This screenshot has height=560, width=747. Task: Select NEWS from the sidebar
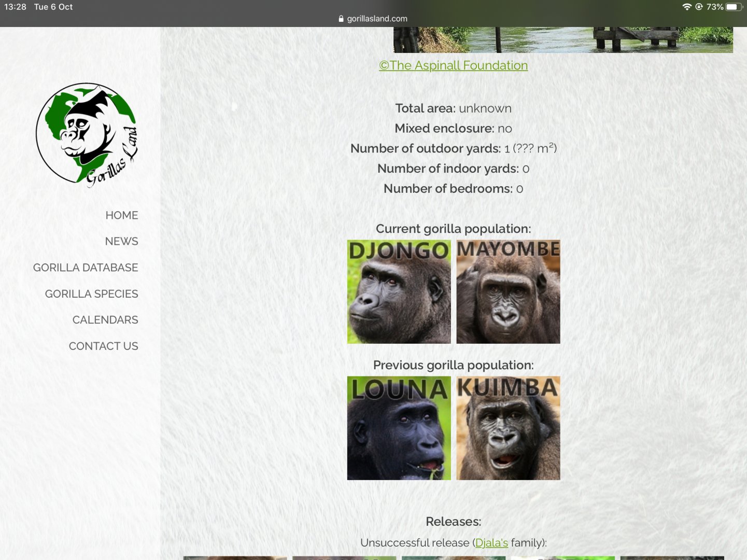pyautogui.click(x=121, y=241)
